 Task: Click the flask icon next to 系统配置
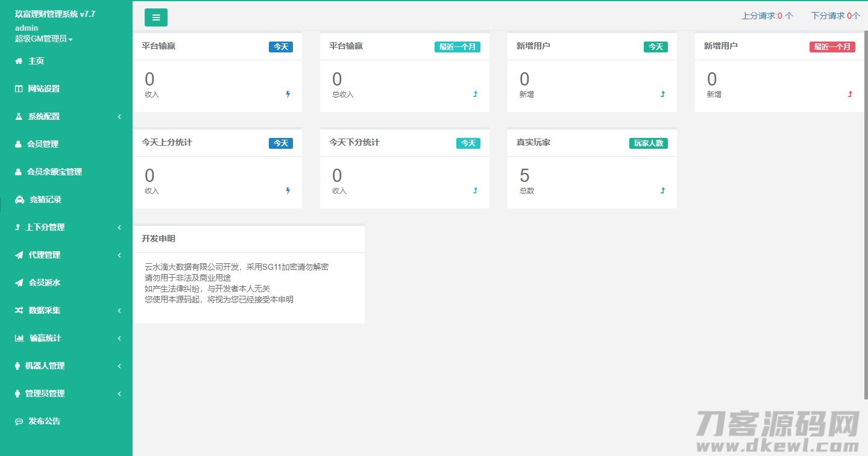(x=19, y=116)
